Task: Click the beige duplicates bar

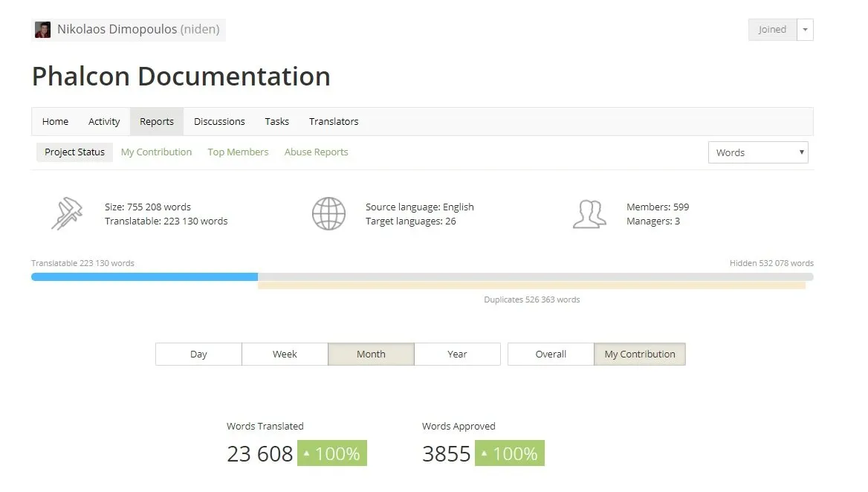Action: [x=531, y=285]
